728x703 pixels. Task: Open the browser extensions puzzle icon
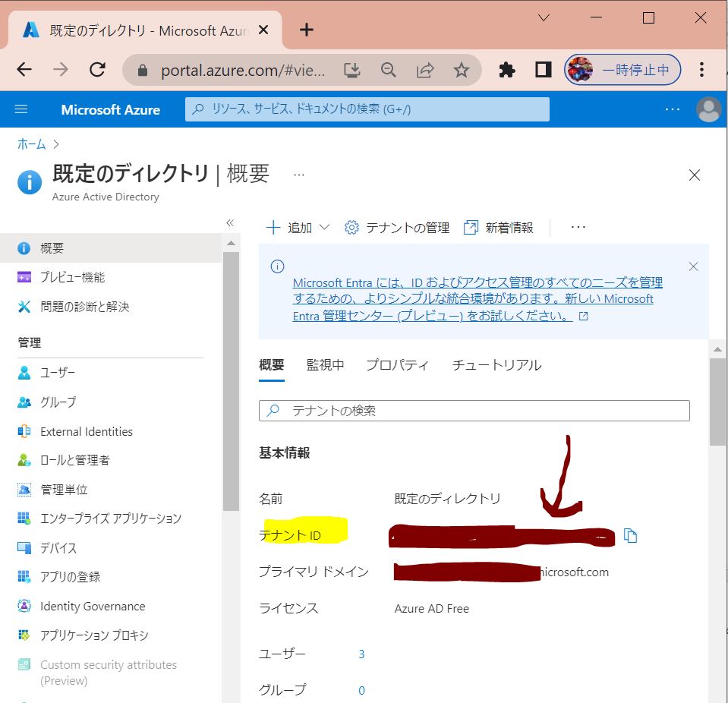click(x=506, y=71)
